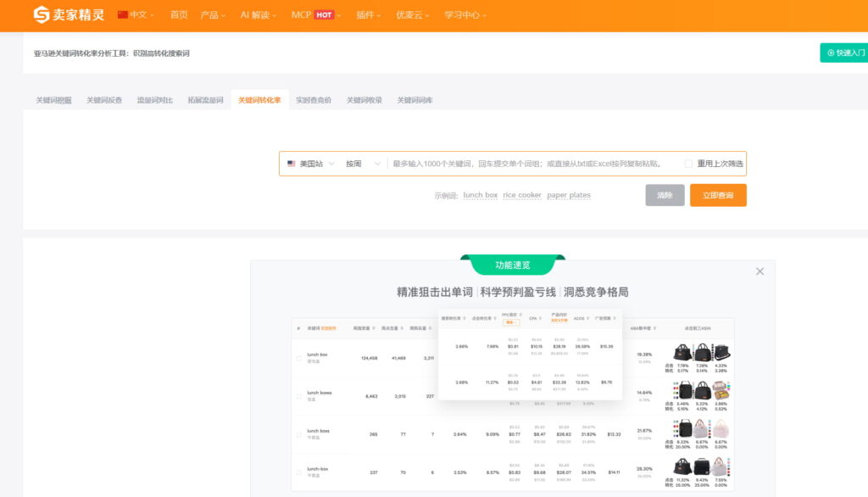This screenshot has height=497, width=868.
Task: Toggle the 重用上次筛选 checkbox
Action: (x=688, y=164)
